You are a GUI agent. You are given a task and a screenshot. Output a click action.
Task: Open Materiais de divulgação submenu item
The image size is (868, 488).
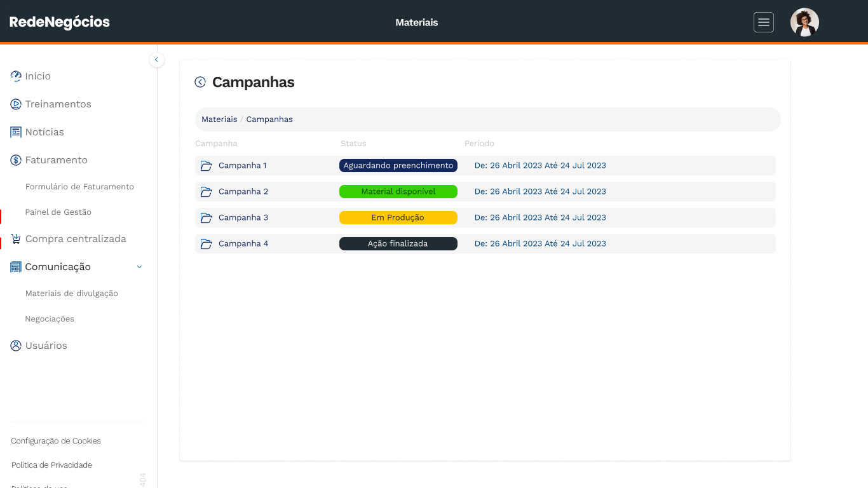pos(71,294)
